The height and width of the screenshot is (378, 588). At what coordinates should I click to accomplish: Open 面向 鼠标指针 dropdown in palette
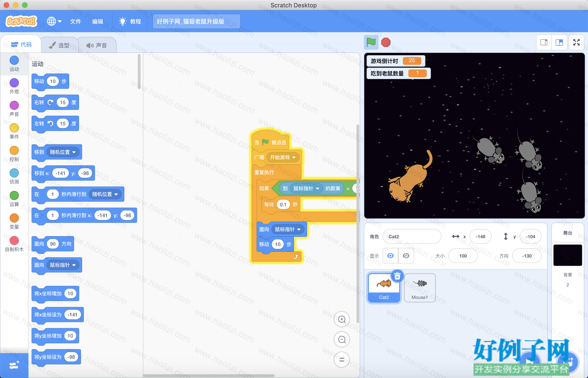point(63,265)
